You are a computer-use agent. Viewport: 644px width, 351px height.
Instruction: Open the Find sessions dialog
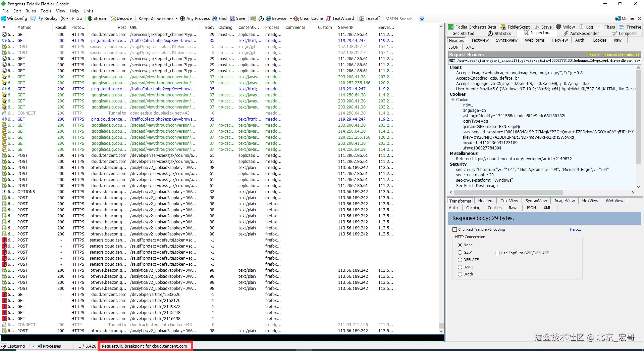pyautogui.click(x=220, y=18)
